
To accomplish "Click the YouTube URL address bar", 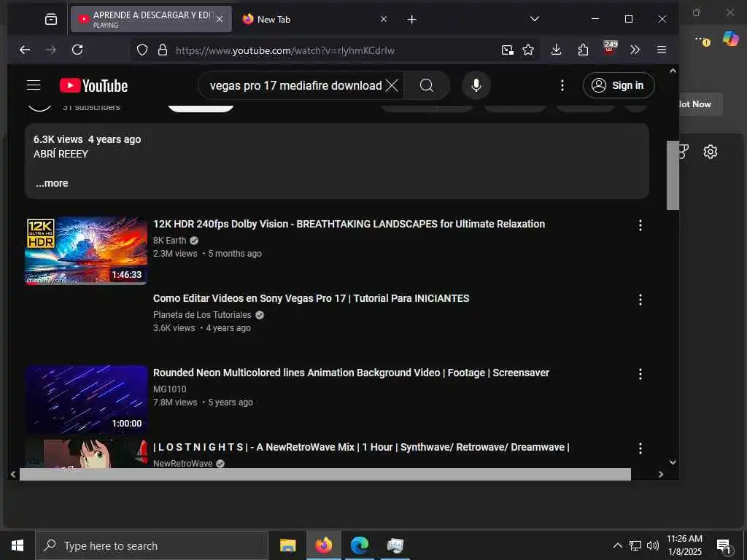I will (333, 50).
